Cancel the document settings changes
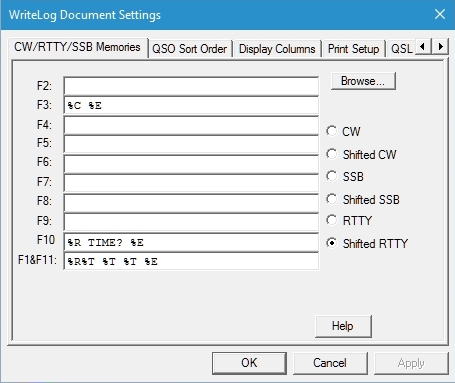The height and width of the screenshot is (383, 455). (330, 363)
